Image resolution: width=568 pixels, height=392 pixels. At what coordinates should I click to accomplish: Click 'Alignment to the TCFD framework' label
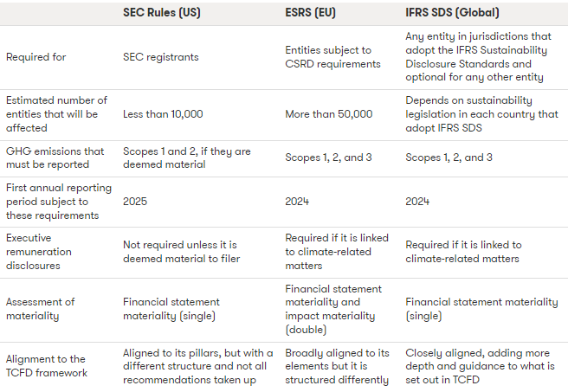[x=45, y=365]
